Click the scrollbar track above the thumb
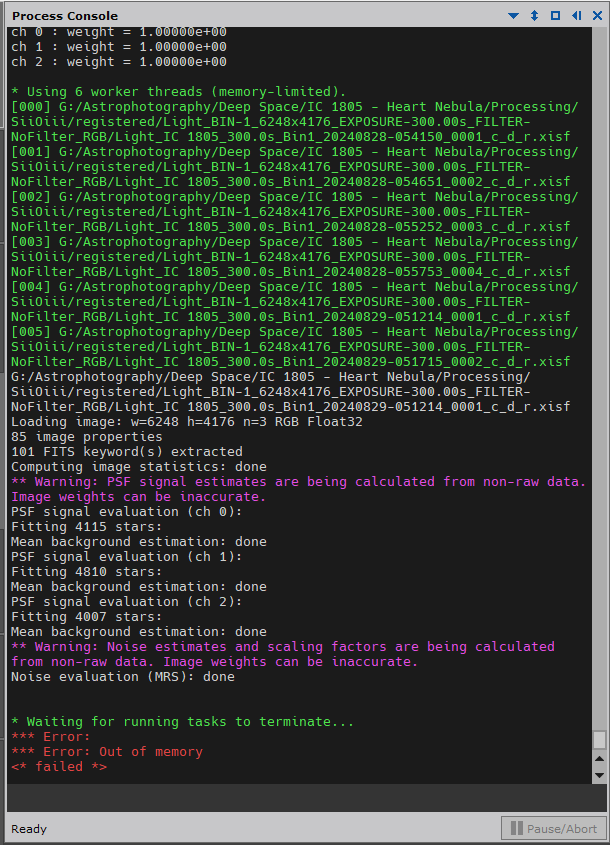 (599, 377)
